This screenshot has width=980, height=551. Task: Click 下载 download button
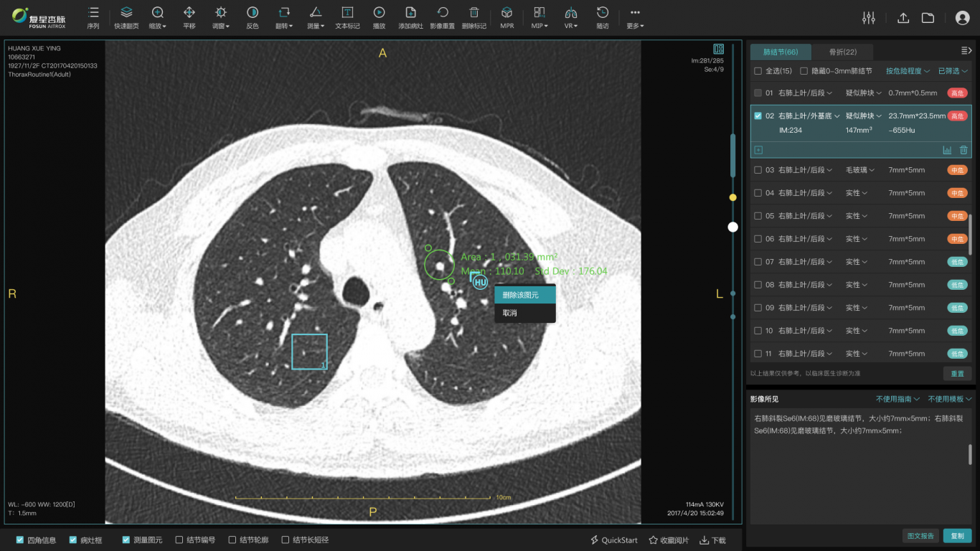coord(712,540)
